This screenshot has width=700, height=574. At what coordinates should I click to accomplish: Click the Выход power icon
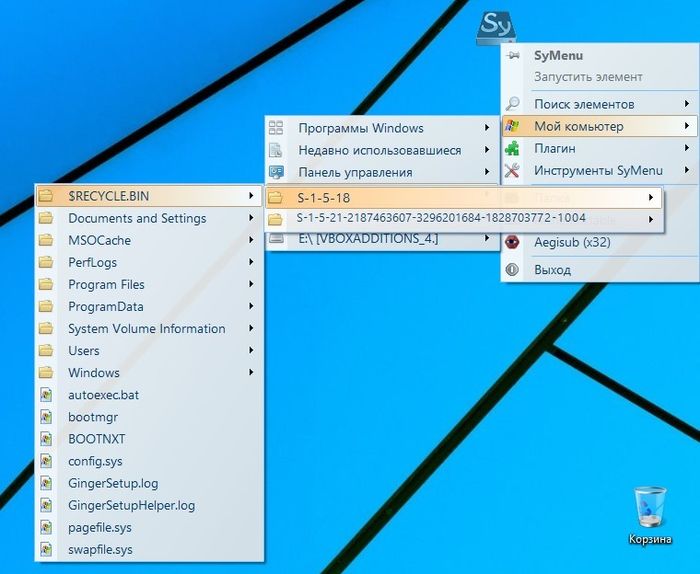tap(512, 270)
